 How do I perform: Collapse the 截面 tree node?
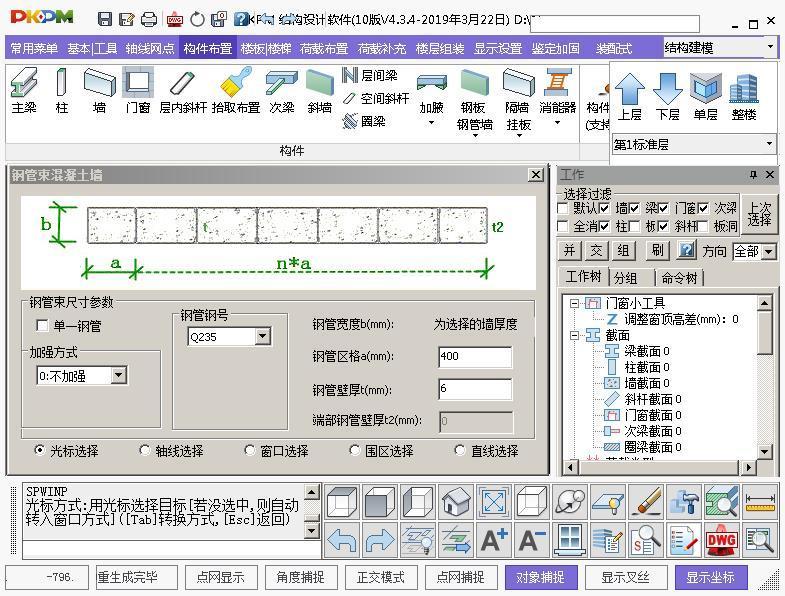[574, 335]
